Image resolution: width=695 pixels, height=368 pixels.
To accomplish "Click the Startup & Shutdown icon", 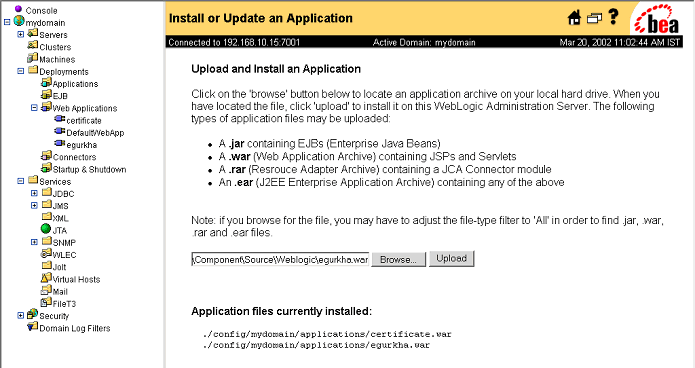I will click(x=46, y=168).
